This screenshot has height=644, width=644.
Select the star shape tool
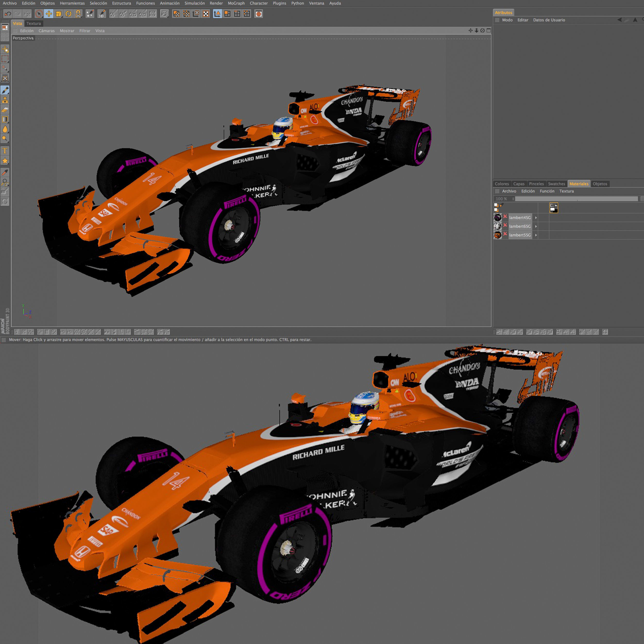point(5,161)
